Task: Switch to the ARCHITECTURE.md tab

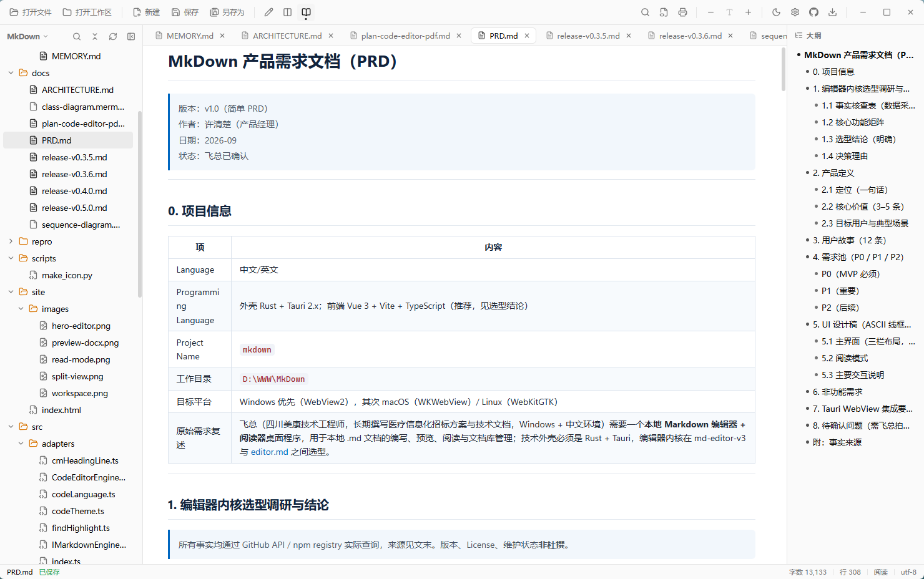Action: click(x=287, y=36)
